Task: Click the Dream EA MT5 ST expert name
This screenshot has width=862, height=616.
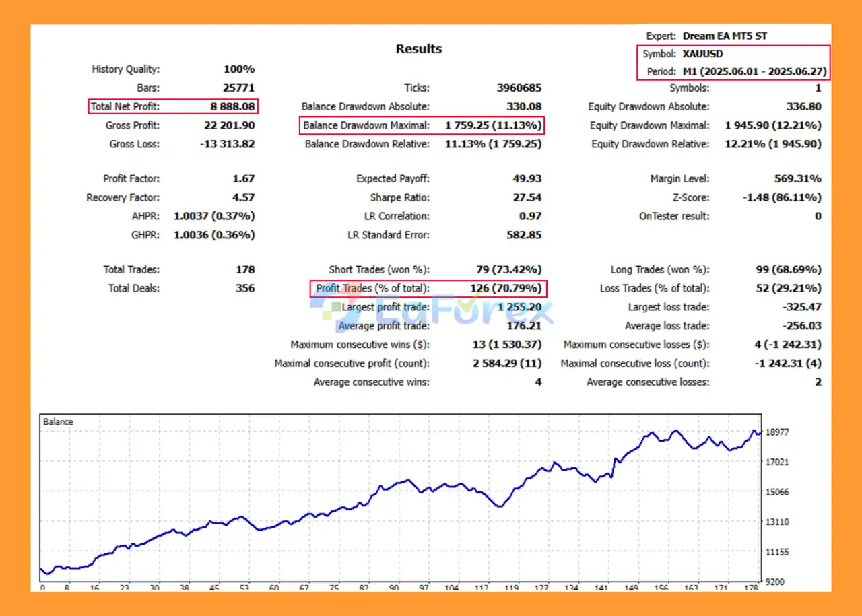Action: point(724,36)
